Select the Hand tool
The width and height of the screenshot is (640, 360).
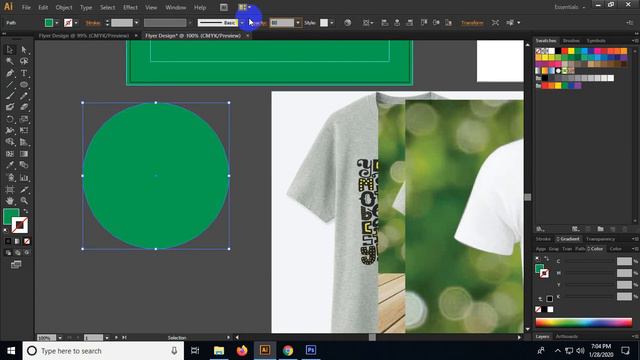point(10,201)
